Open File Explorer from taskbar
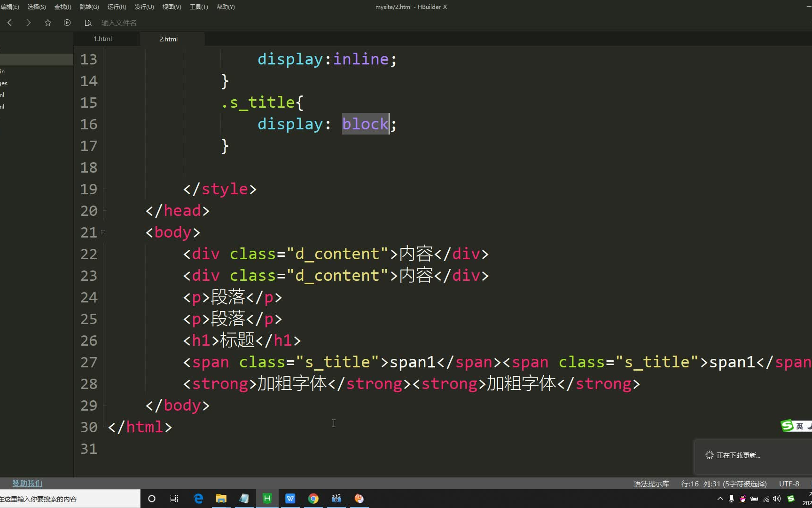This screenshot has width=812, height=508. [x=221, y=499]
